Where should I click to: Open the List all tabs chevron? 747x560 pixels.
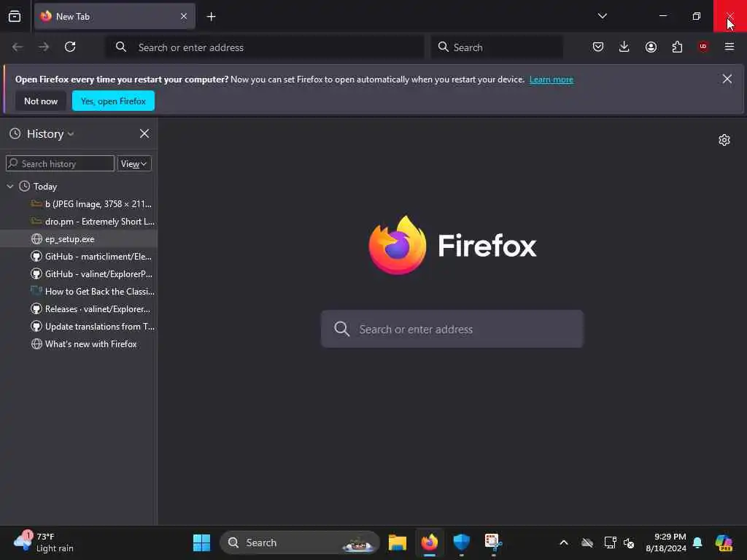click(x=602, y=16)
